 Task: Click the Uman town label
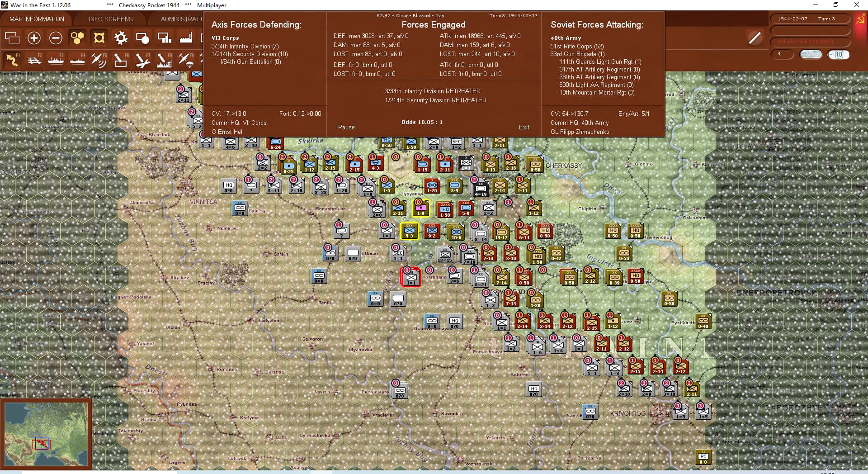coord(371,254)
